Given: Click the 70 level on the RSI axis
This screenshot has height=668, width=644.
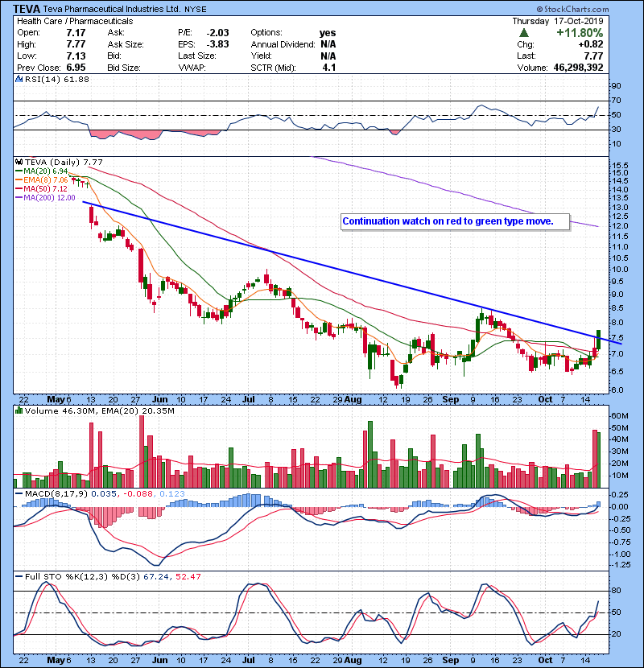Looking at the screenshot, I should pyautogui.click(x=617, y=101).
